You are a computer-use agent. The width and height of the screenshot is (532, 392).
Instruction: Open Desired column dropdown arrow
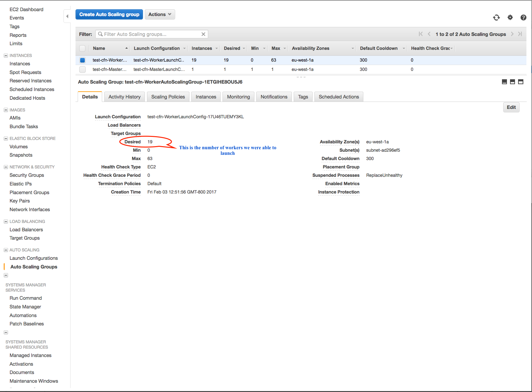point(244,48)
